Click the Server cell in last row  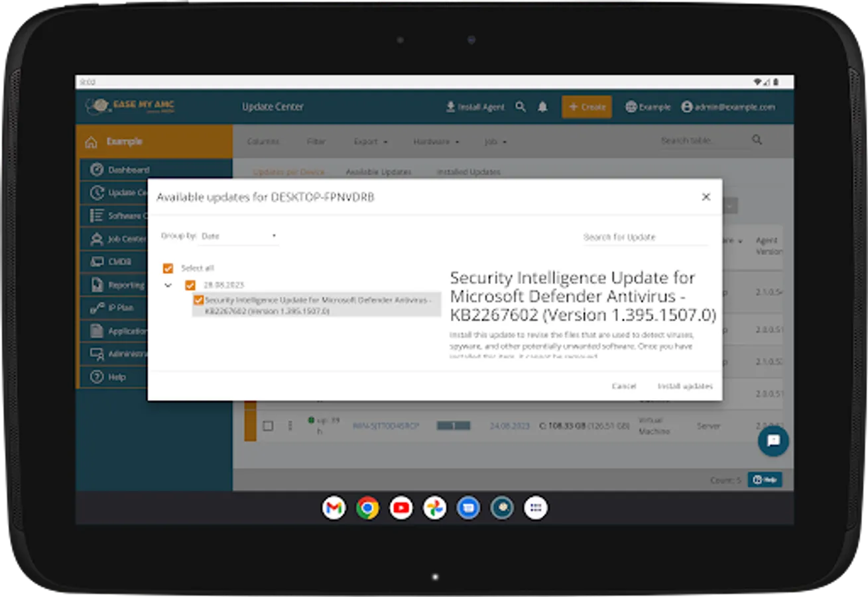tap(708, 426)
